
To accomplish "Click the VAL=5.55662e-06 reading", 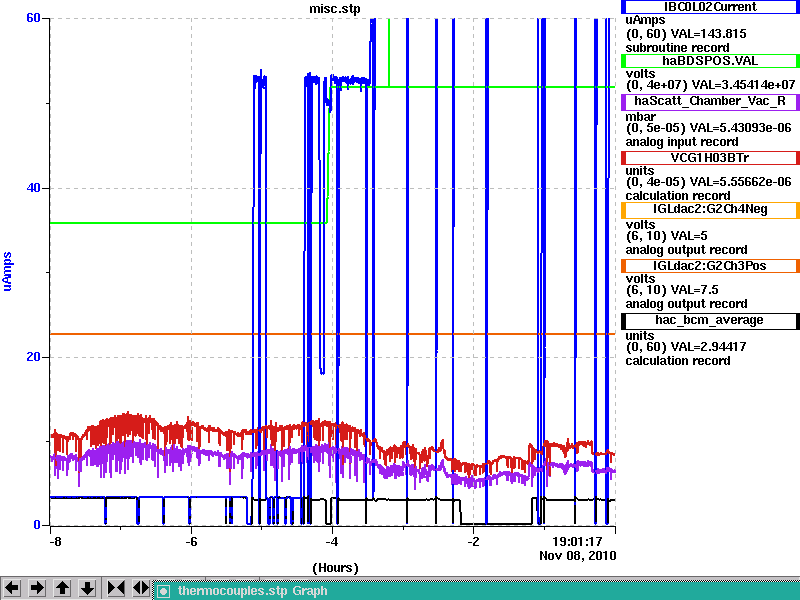I will tap(740, 182).
